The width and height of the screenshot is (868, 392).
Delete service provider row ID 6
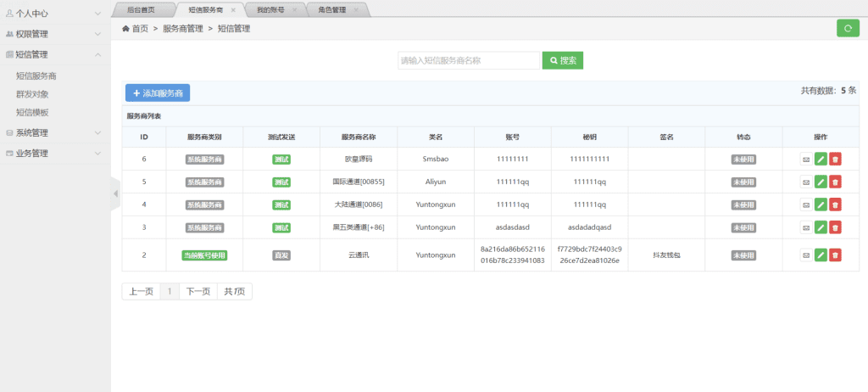coord(835,160)
